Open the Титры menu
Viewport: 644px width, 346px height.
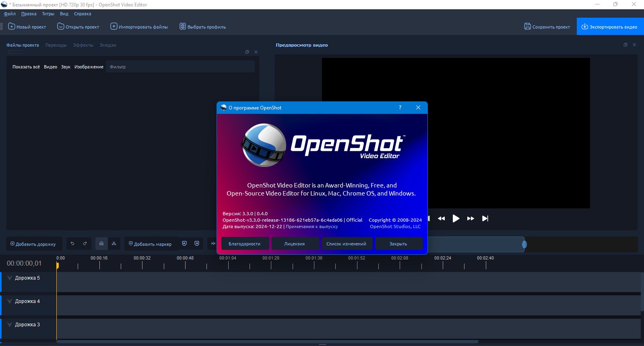point(48,14)
